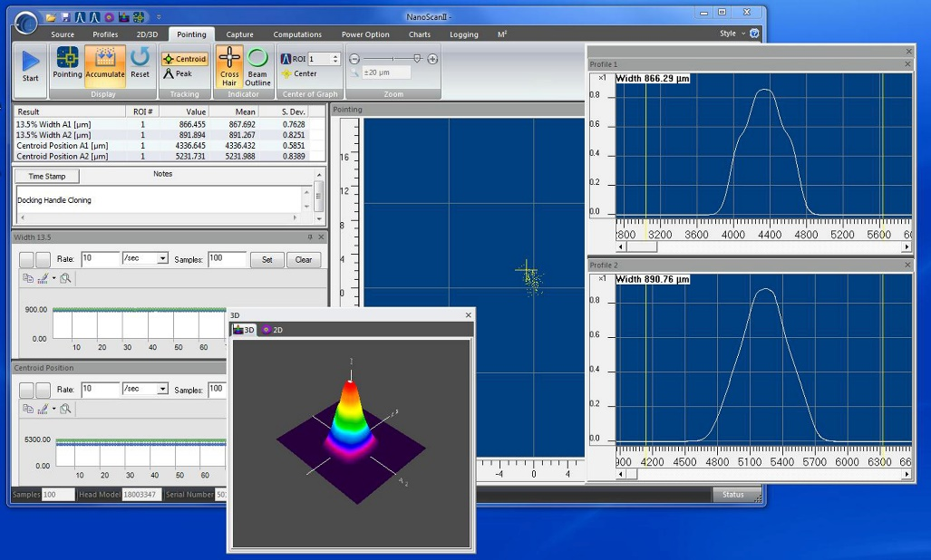
Task: Click Profile 2 horizontal scrollbar right arrow
Action: [x=907, y=474]
